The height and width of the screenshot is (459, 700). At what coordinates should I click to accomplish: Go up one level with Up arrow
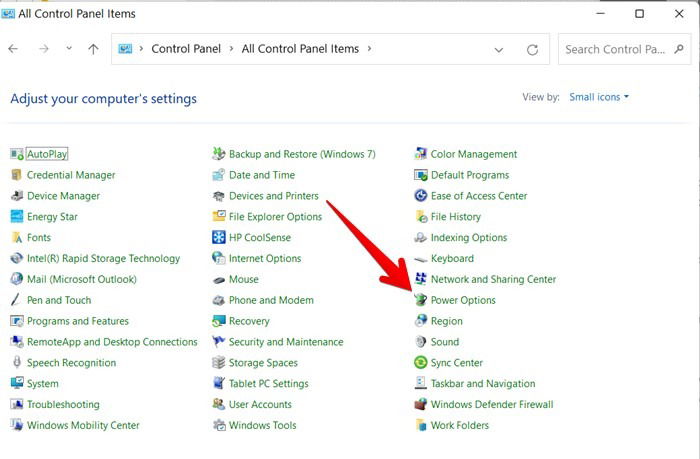[93, 49]
